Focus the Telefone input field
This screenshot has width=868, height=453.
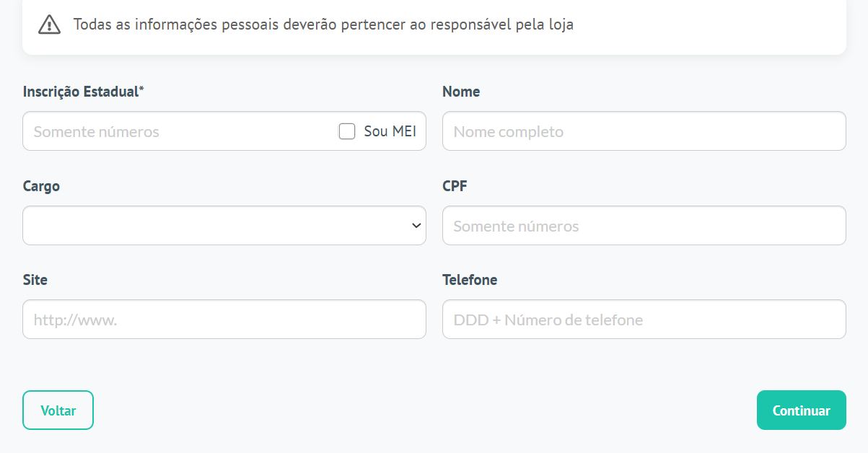pyautogui.click(x=644, y=320)
